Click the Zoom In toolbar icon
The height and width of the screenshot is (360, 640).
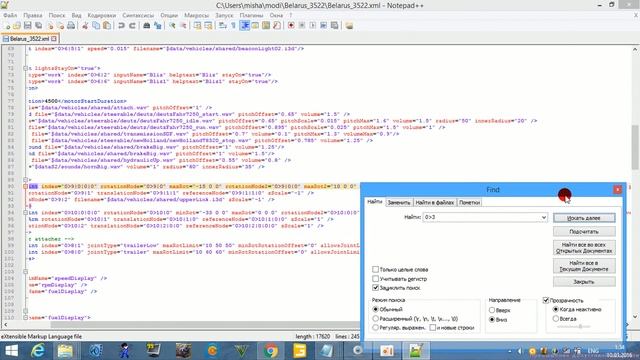click(172, 26)
